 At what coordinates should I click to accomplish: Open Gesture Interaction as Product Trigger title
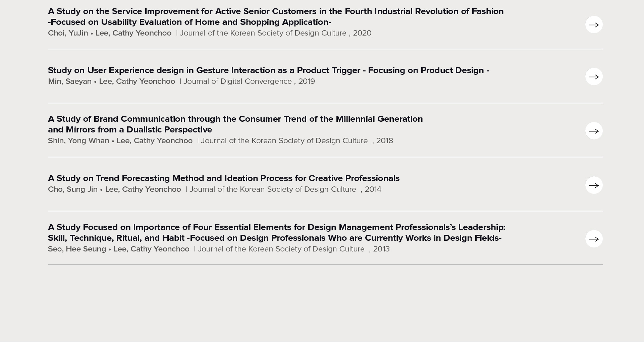click(268, 70)
